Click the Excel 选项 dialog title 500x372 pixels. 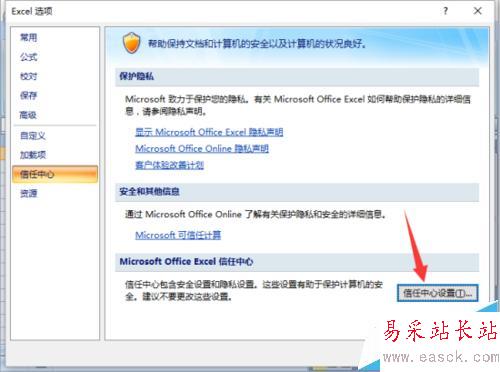32,11
